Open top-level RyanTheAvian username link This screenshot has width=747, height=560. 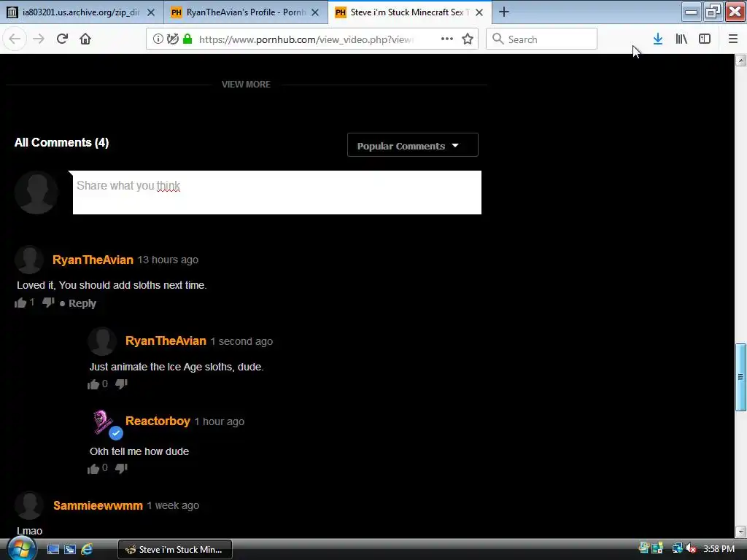click(93, 260)
